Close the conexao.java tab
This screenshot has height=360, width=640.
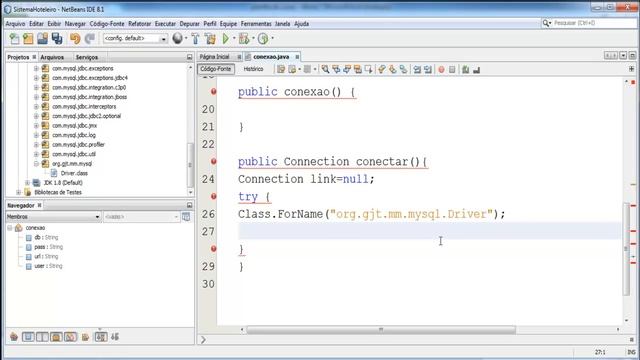point(297,57)
